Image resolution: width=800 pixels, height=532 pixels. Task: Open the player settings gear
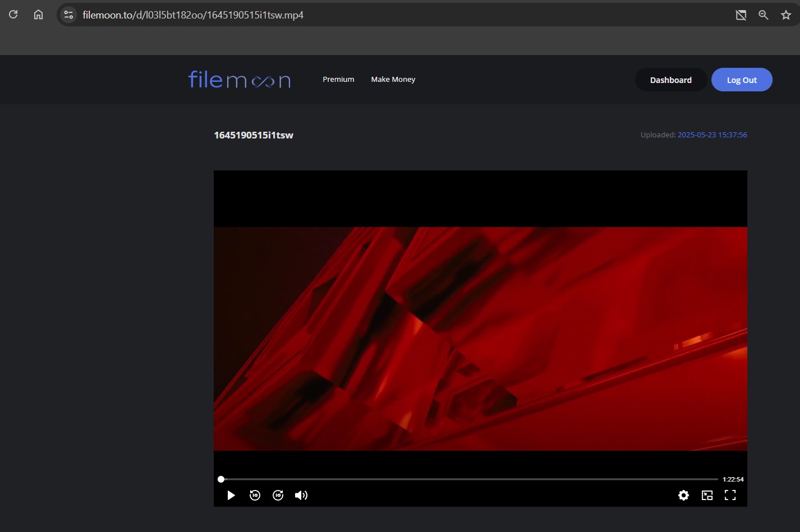point(683,495)
